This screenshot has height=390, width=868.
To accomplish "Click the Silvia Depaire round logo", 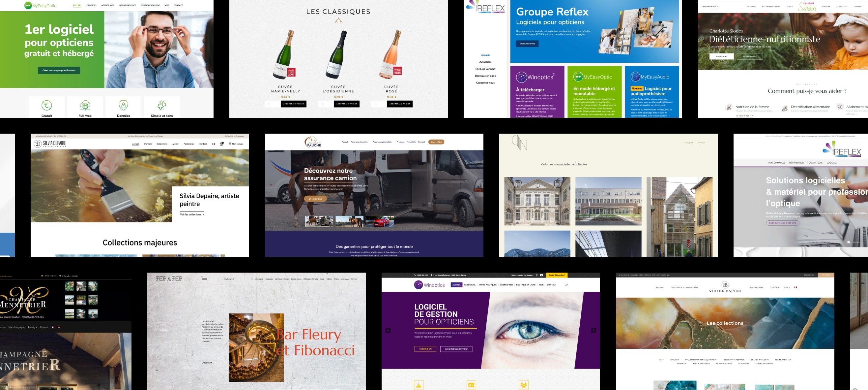I will [37, 144].
